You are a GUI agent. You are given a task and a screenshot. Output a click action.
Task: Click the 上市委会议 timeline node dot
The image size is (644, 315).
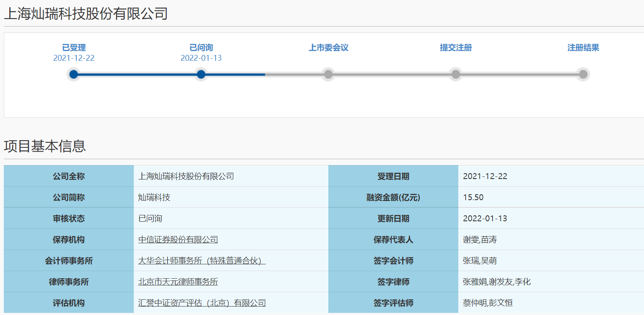pos(328,75)
